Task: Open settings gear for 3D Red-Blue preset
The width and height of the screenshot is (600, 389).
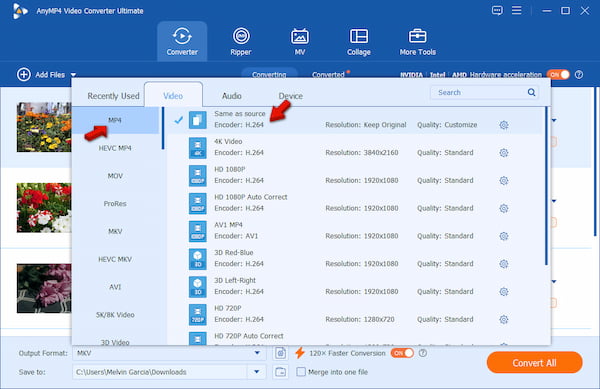Action: click(504, 264)
